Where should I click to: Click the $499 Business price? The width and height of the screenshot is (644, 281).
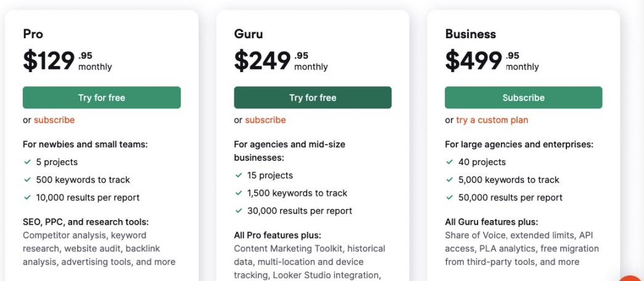click(x=474, y=60)
